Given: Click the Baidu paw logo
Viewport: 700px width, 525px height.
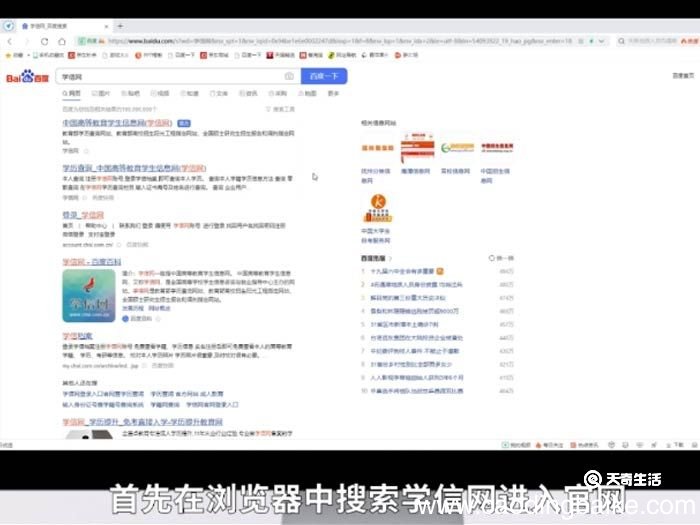Looking at the screenshot, I should pyautogui.click(x=27, y=76).
